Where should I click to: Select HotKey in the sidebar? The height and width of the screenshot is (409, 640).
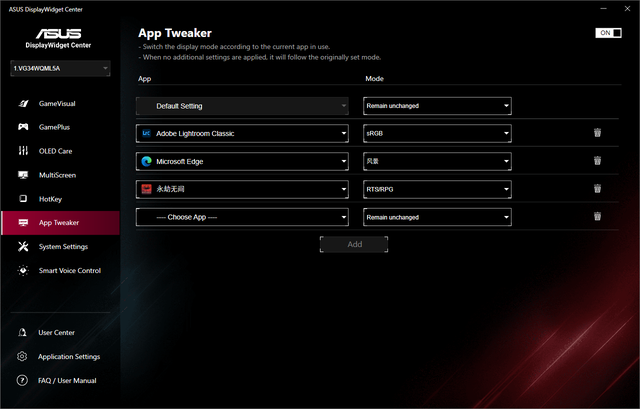click(x=60, y=199)
